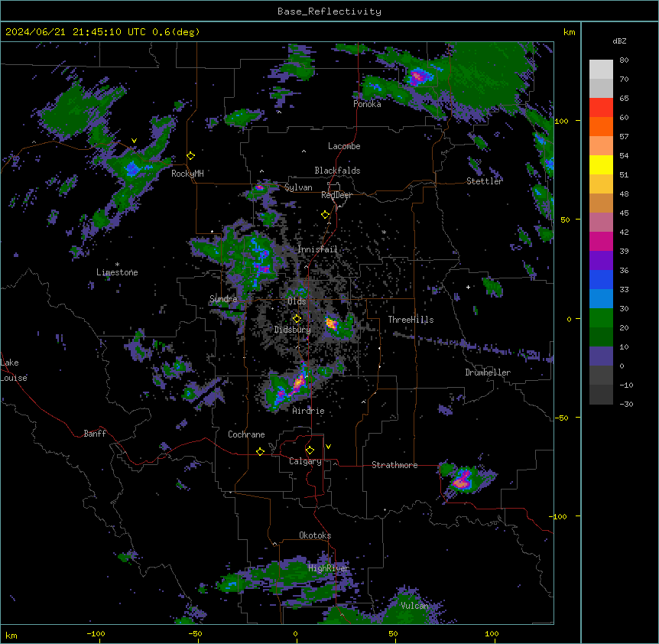Select the strong storm cell north of Airdrie
The width and height of the screenshot is (659, 644).
(x=298, y=382)
